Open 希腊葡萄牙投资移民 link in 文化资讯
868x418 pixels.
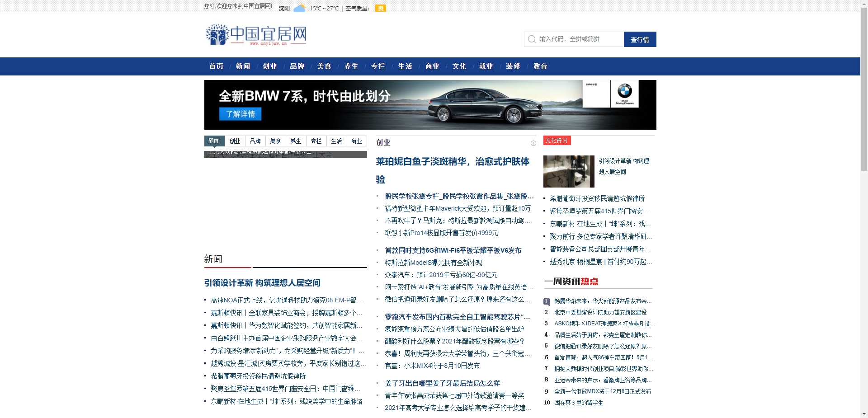point(597,198)
